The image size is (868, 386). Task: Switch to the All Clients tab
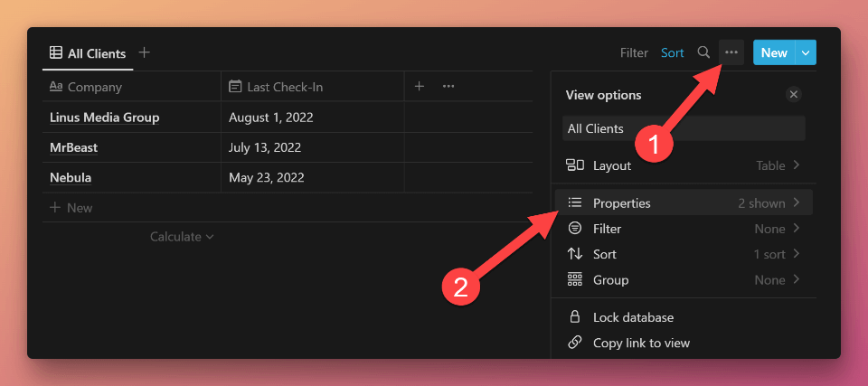pos(88,53)
